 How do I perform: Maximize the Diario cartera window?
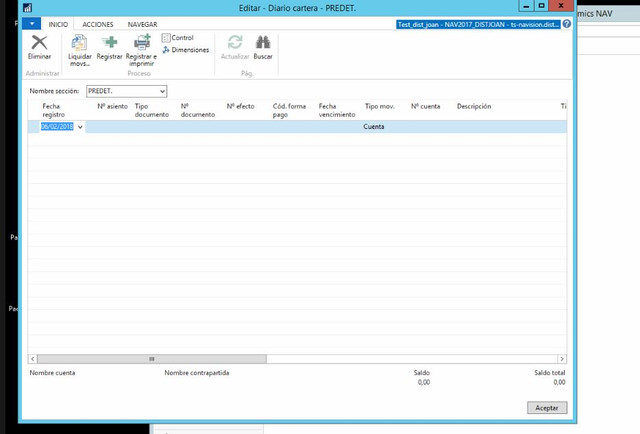tap(541, 6)
